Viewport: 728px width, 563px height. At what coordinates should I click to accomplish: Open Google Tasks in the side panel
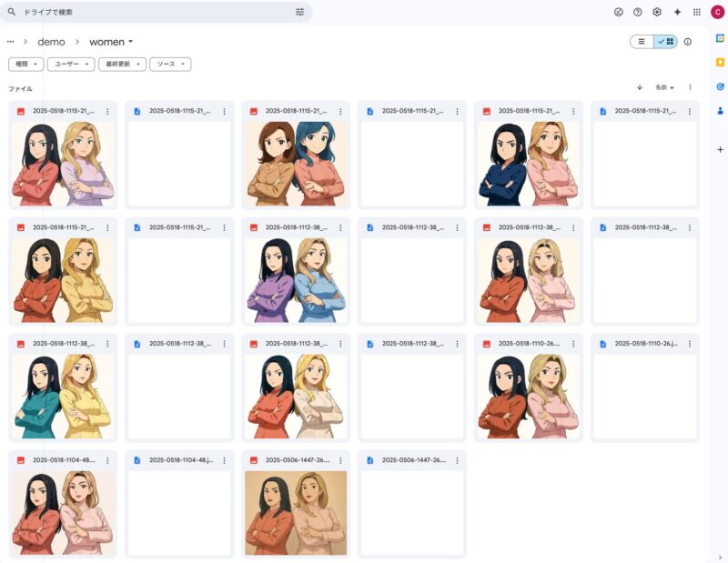pos(720,86)
